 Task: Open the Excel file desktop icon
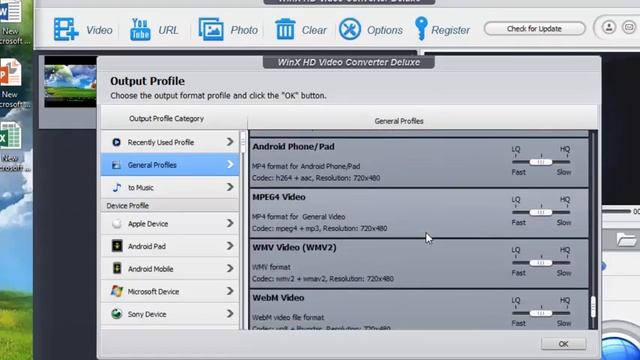tap(10, 136)
